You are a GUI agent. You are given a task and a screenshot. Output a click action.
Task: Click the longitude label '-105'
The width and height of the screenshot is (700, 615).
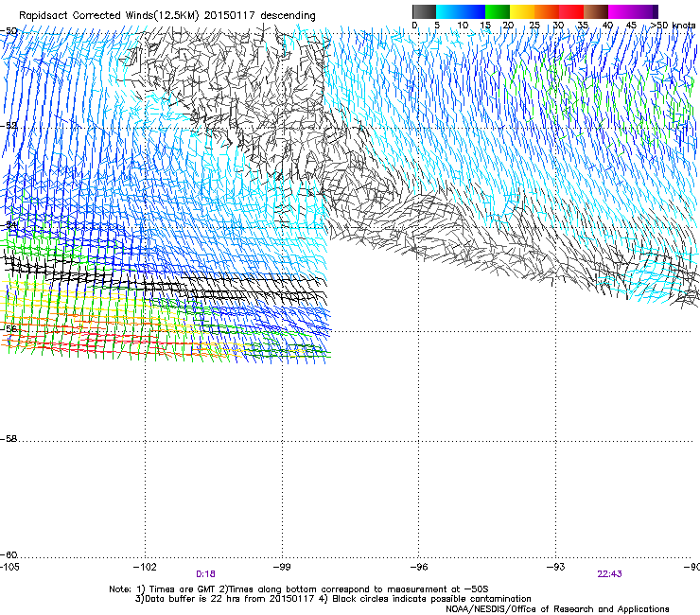[x=9, y=567]
